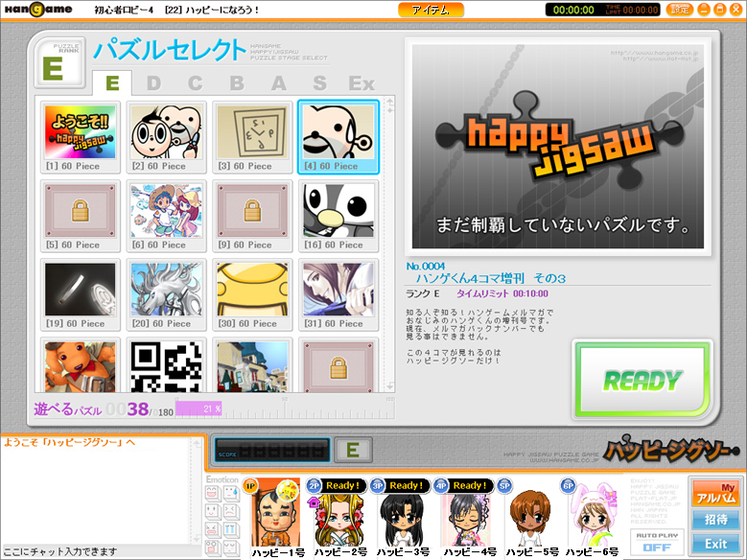Click the frowning squint emoticon
This screenshot has height=560, width=747.
coord(230,511)
